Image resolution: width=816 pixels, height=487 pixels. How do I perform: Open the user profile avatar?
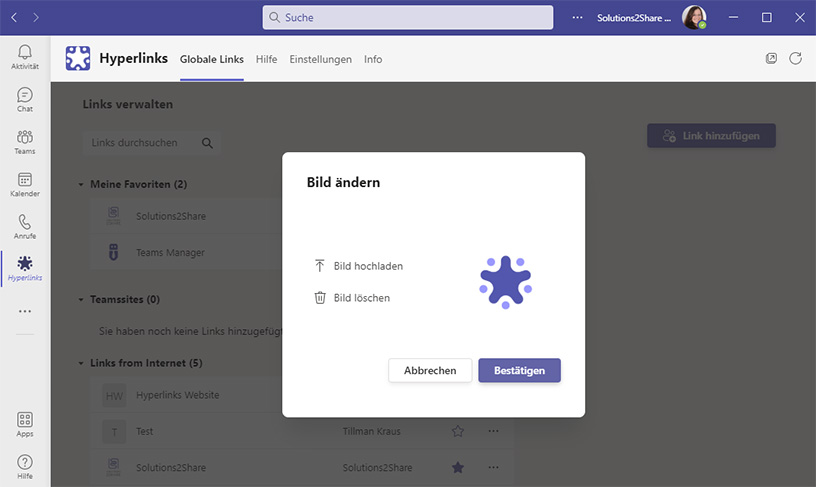pyautogui.click(x=694, y=18)
